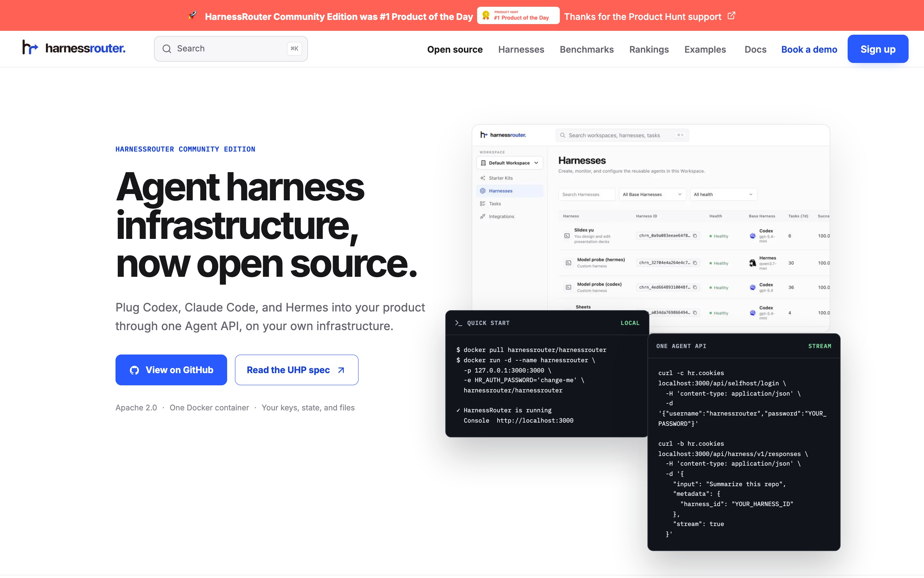This screenshot has width=924, height=578.
Task: Open Benchmarks from the navigation bar
Action: (x=586, y=49)
